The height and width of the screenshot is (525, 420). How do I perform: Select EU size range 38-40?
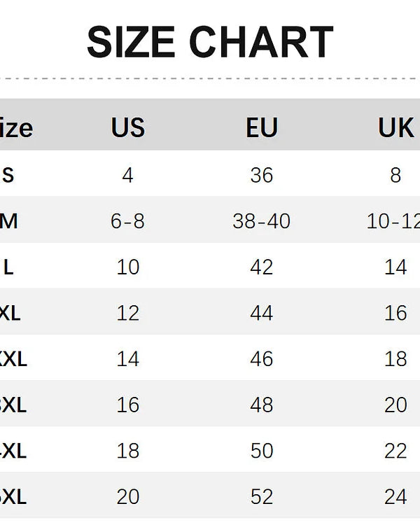(262, 221)
